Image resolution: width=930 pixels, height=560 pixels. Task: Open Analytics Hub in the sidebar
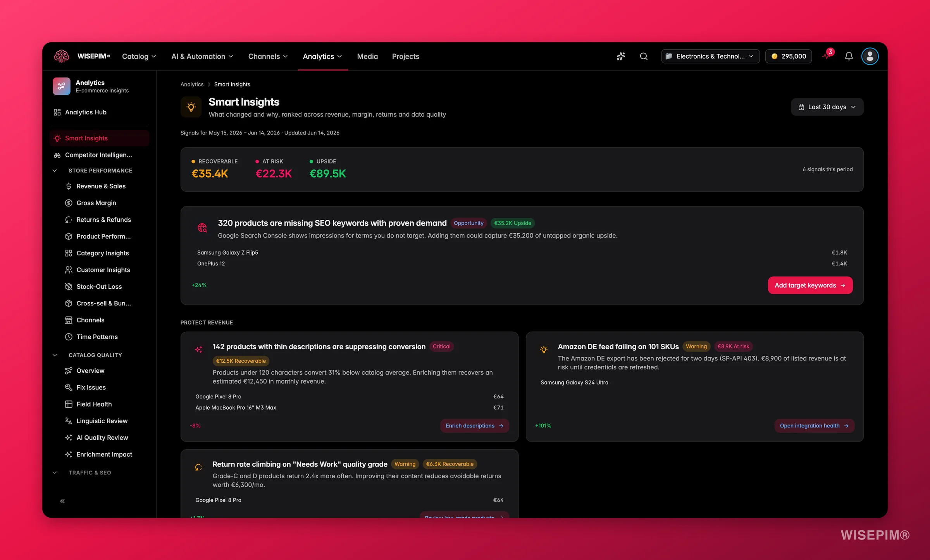click(x=99, y=112)
